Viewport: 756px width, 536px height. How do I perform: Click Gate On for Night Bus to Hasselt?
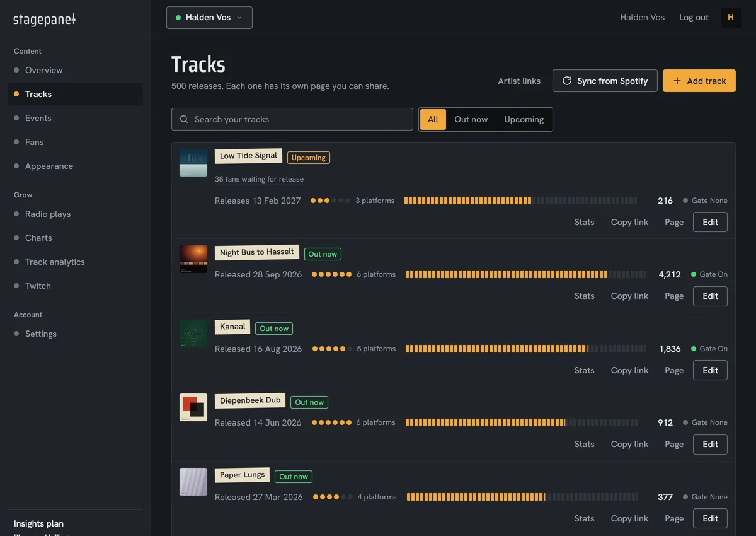709,274
